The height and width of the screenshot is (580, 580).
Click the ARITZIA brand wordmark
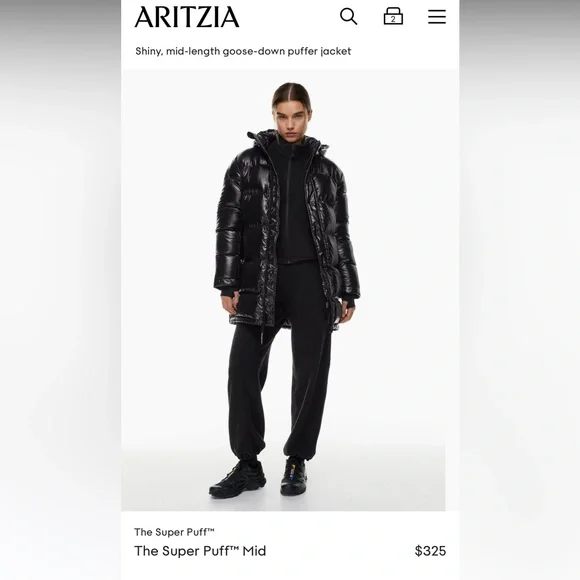pos(187,17)
